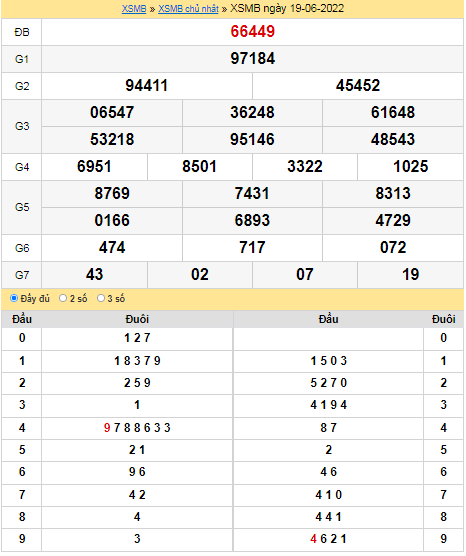Click the G3 number 06547
Image resolution: width=466 pixels, height=556 pixels.
point(112,113)
